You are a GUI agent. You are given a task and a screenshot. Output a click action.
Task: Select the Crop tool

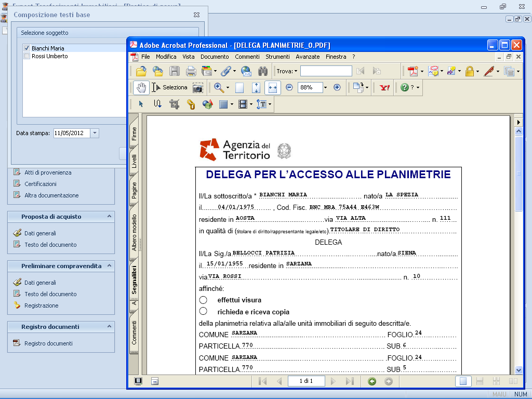pos(175,104)
